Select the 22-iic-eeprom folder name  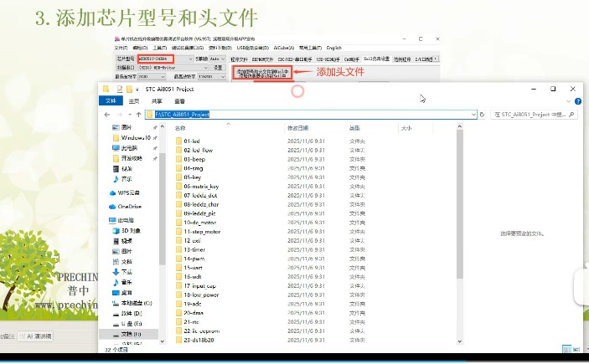[x=202, y=331]
